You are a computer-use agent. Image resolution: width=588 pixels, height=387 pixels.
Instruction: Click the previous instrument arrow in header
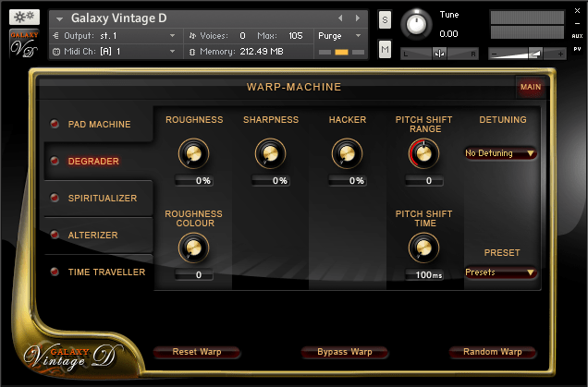point(340,18)
